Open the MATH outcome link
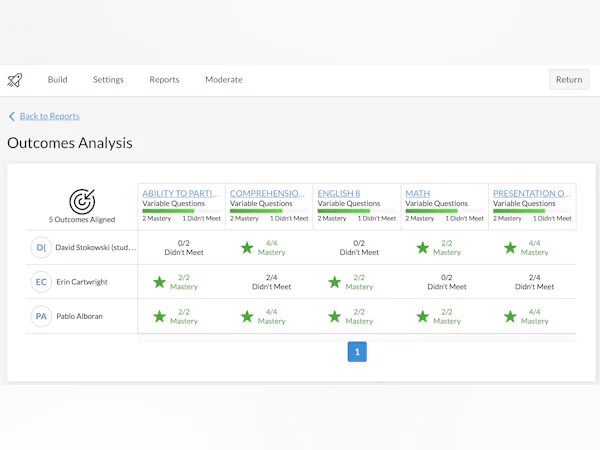 [417, 193]
